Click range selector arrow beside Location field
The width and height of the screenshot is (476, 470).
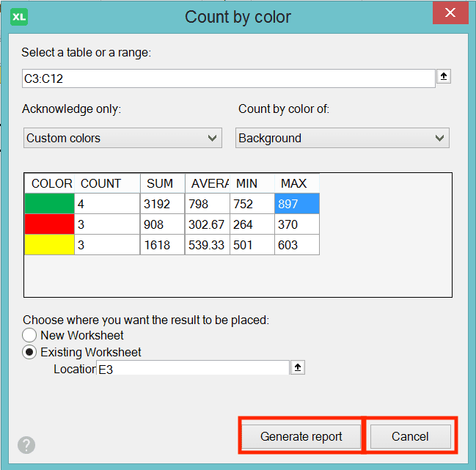point(298,367)
